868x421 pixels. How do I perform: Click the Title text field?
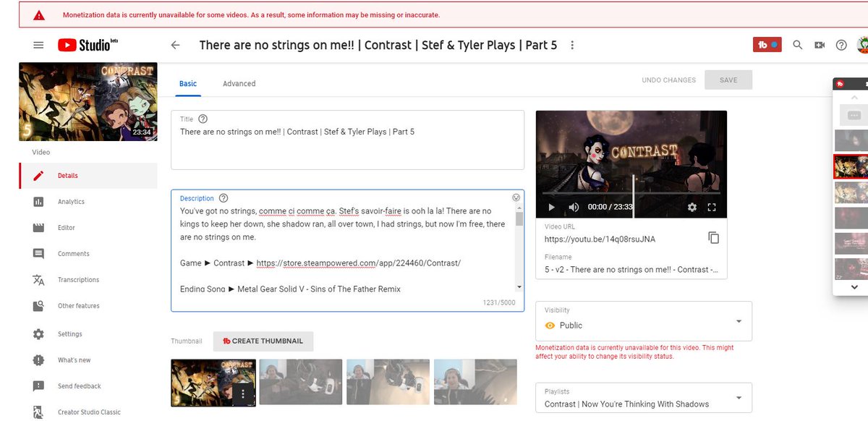[x=347, y=140]
